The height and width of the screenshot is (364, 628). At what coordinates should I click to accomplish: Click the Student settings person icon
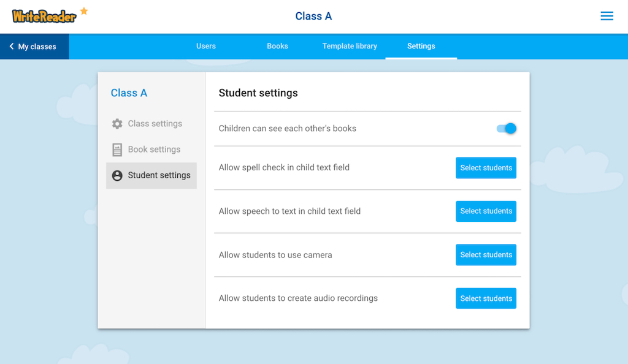point(117,175)
